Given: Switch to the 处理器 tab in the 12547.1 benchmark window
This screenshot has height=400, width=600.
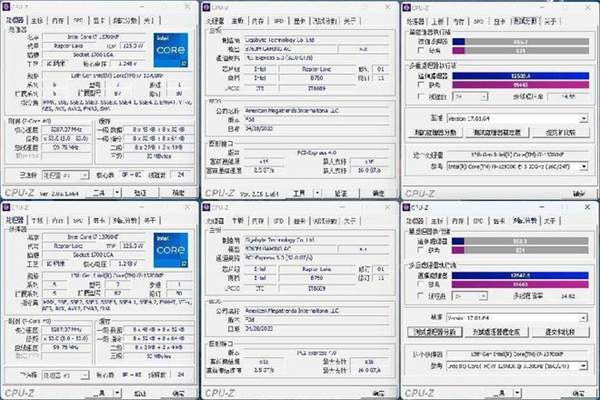Looking at the screenshot, I should 415,221.
